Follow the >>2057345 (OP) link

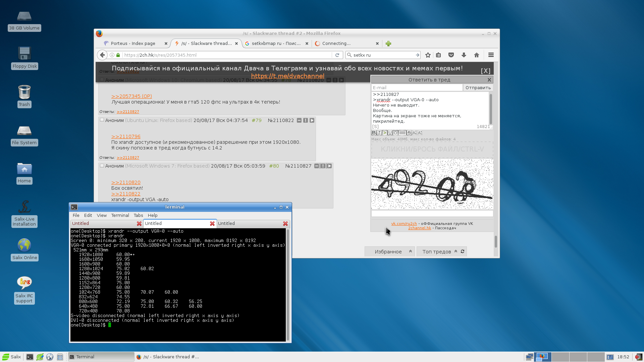[x=131, y=96]
